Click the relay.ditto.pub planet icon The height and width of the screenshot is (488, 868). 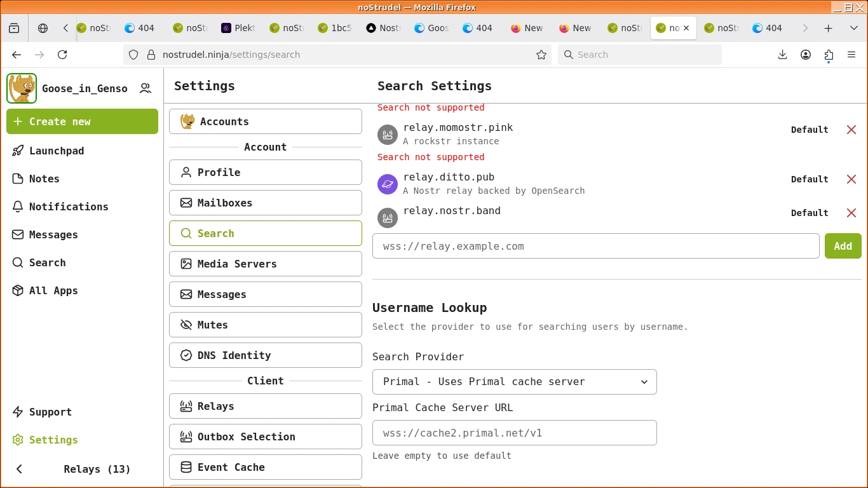click(388, 184)
